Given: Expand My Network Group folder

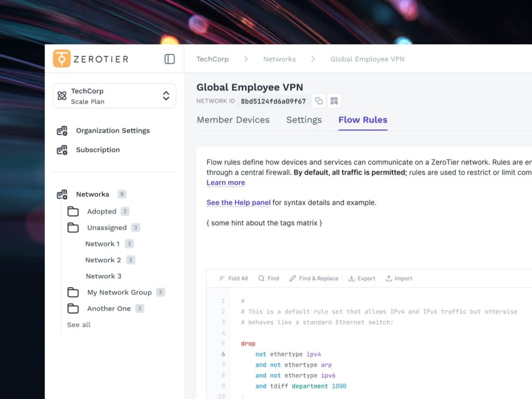Looking at the screenshot, I should pos(119,292).
